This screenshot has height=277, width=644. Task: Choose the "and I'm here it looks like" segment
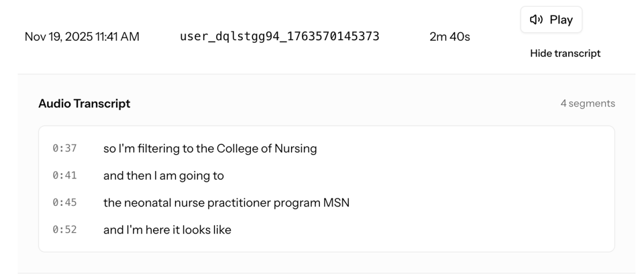click(167, 229)
